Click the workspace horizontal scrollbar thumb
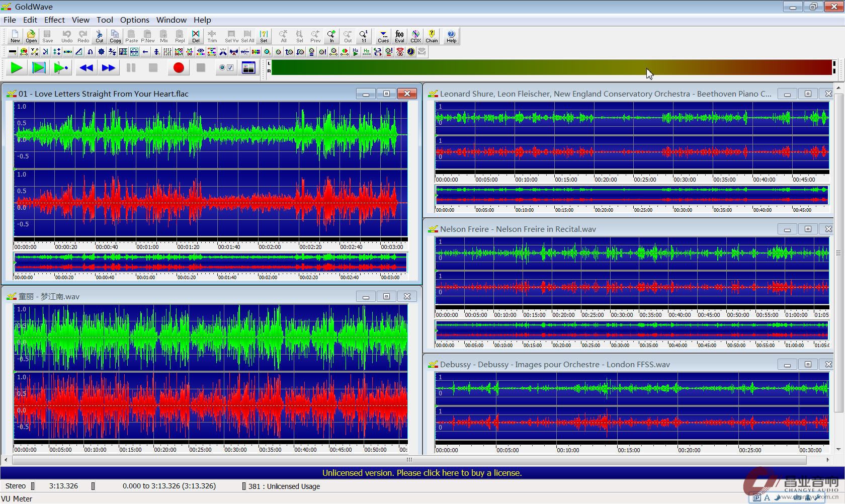The height and width of the screenshot is (504, 845). tap(409, 460)
